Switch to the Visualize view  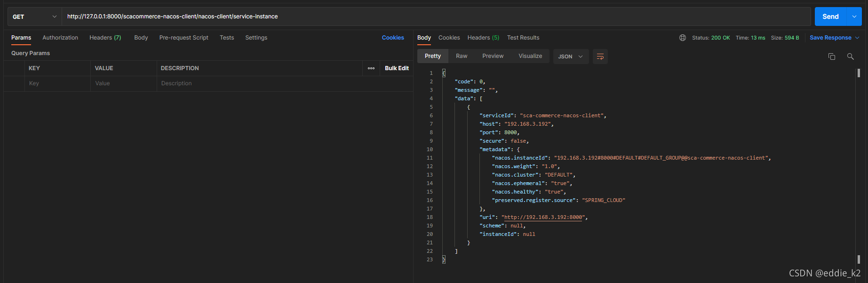[530, 56]
